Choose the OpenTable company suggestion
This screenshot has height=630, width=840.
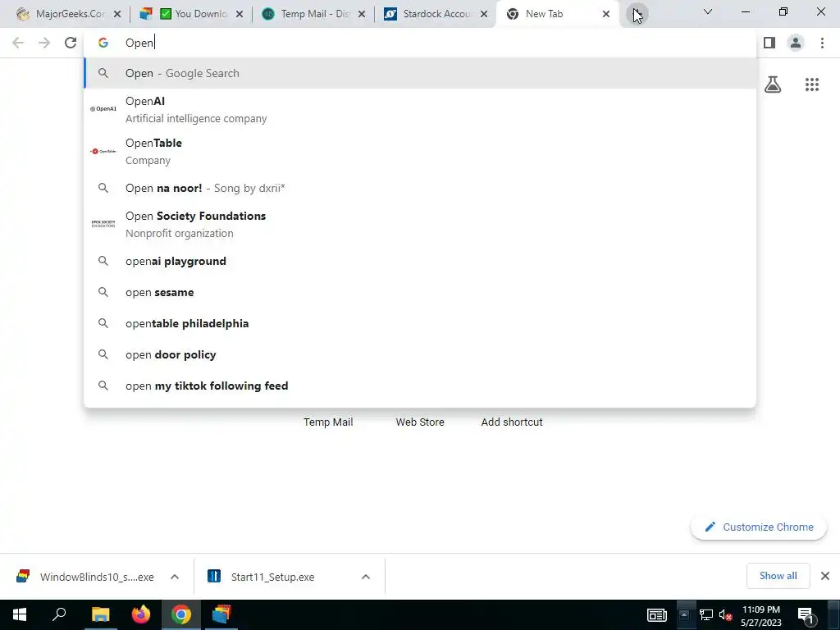coord(420,152)
